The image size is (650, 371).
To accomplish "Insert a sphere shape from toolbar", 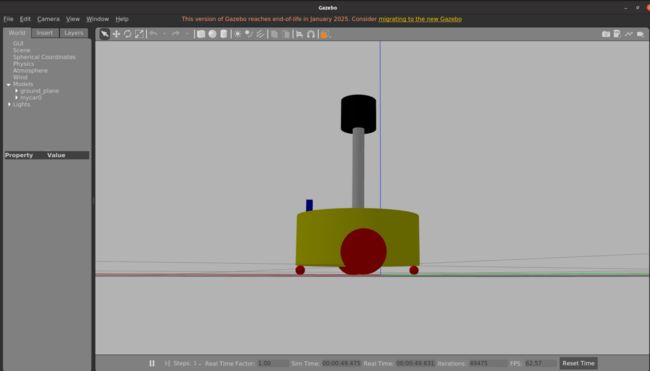I will 212,34.
